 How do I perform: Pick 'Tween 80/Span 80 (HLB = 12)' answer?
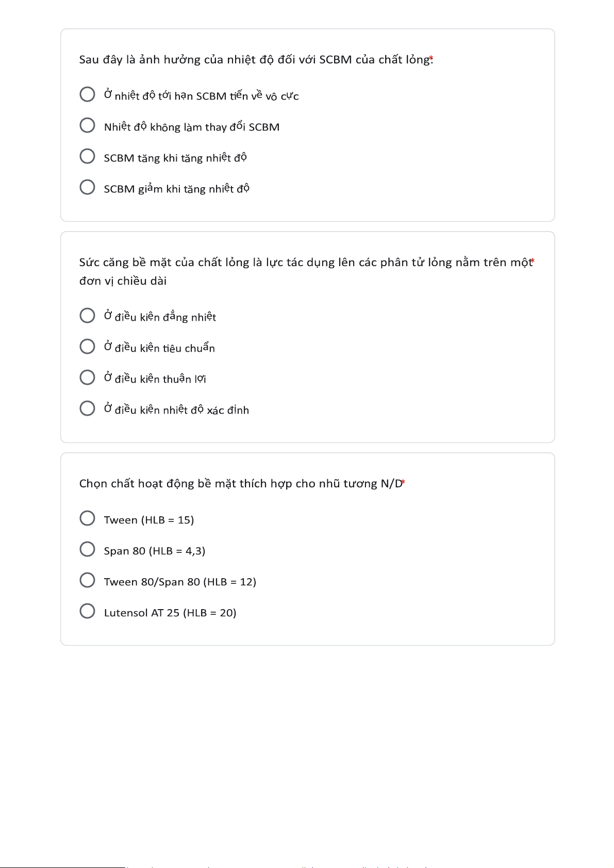pos(88,580)
